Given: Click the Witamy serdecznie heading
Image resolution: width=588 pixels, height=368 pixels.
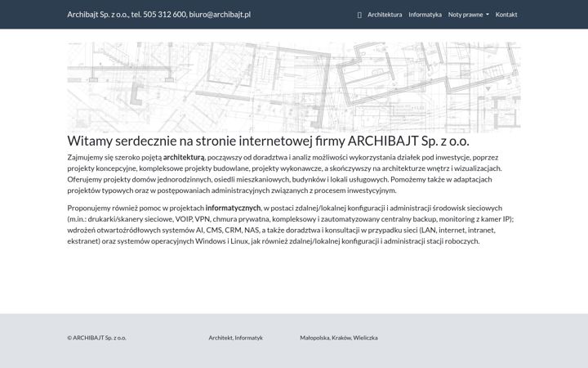Looking at the screenshot, I should 268,141.
